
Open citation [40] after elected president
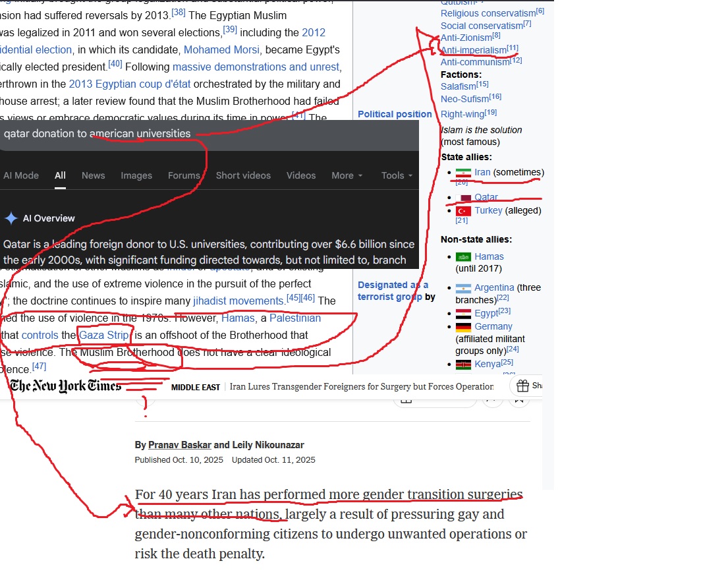(115, 64)
